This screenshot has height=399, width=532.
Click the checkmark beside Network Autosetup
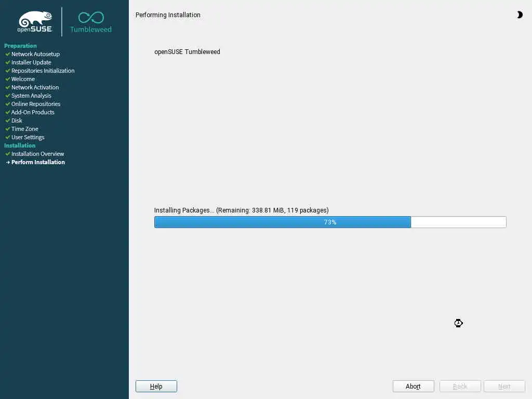(7, 54)
